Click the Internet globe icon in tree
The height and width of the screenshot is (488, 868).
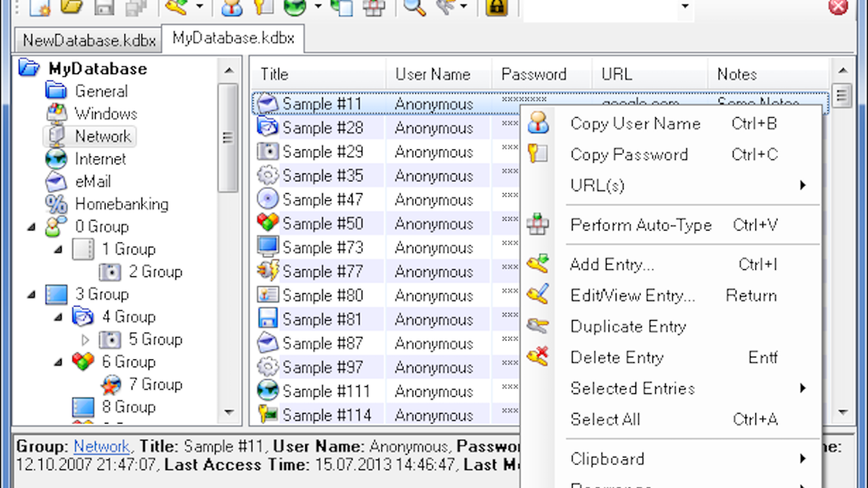(56, 159)
